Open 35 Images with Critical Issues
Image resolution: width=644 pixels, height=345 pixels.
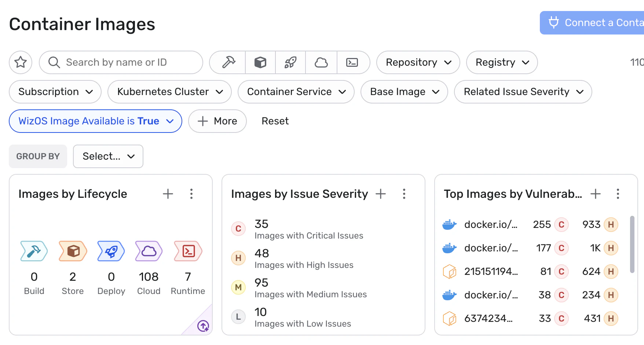[x=309, y=229]
